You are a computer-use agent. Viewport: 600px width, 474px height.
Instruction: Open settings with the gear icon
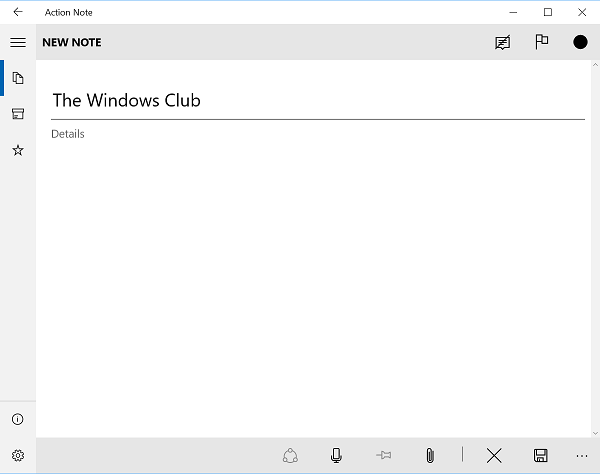[18, 455]
